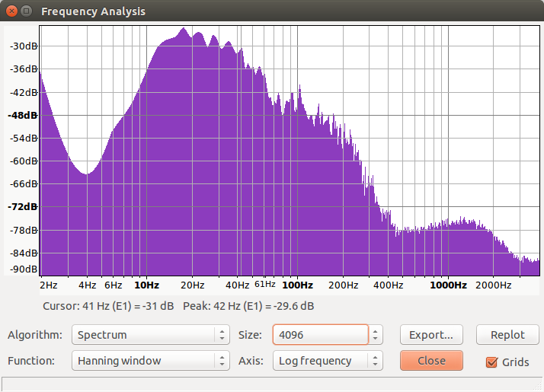This screenshot has width=544, height=392.
Task: Open the Function dropdown showing Hanning window
Action: (x=151, y=361)
